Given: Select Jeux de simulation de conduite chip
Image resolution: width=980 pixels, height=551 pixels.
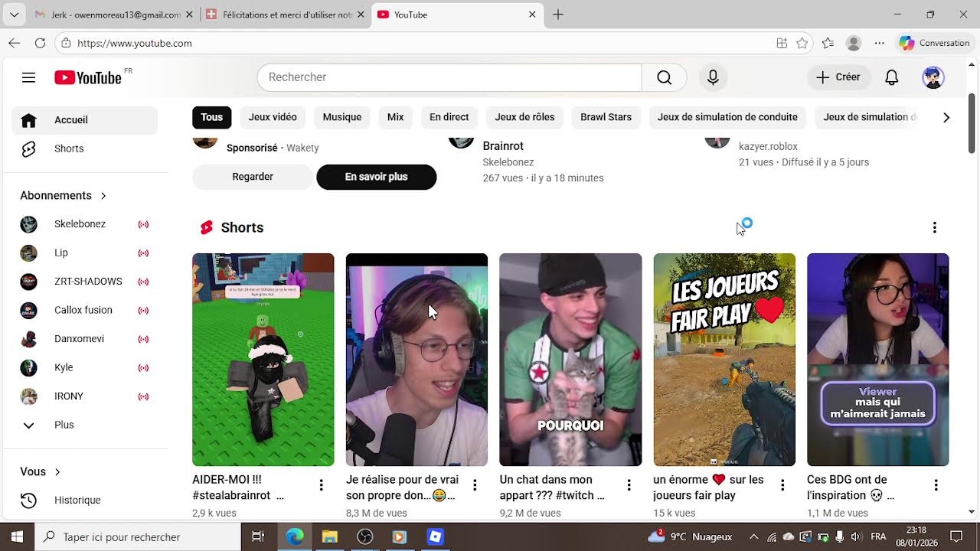Looking at the screenshot, I should pos(727,117).
